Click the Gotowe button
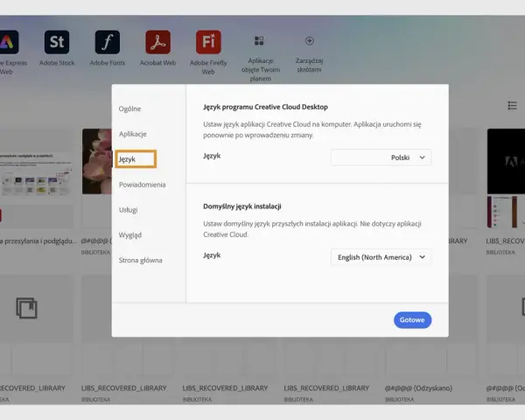The width and height of the screenshot is (525, 420). click(412, 320)
